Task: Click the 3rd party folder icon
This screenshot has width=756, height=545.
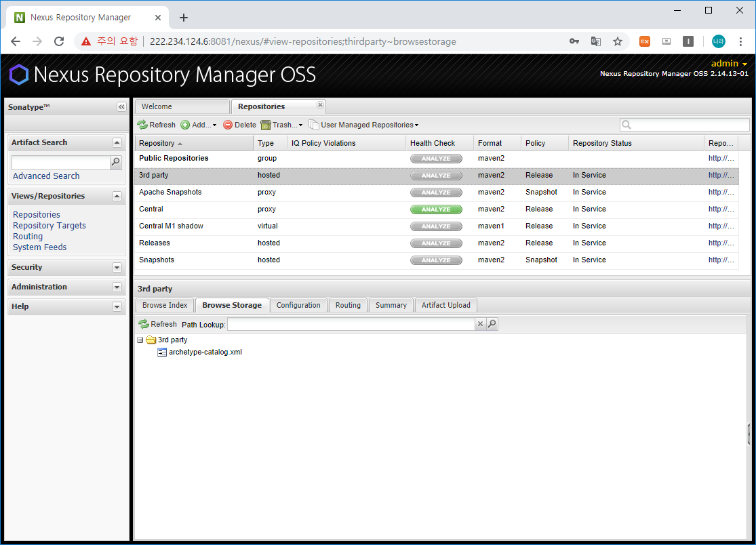Action: coord(151,340)
